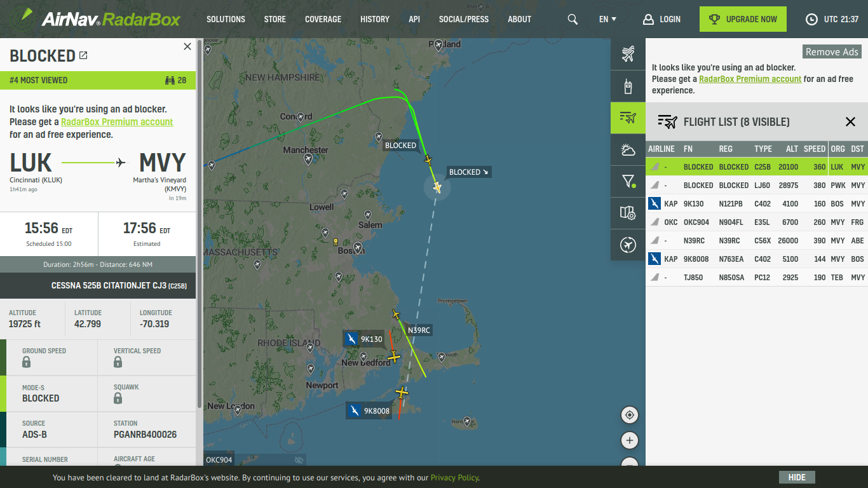
Task: Open the ABOUT menu
Action: click(519, 19)
